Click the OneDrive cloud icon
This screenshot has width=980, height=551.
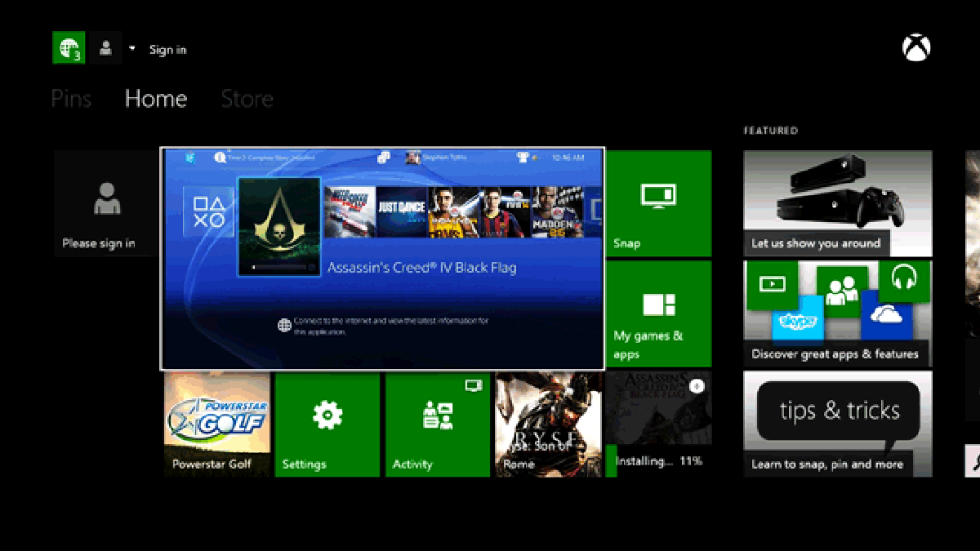click(x=886, y=315)
